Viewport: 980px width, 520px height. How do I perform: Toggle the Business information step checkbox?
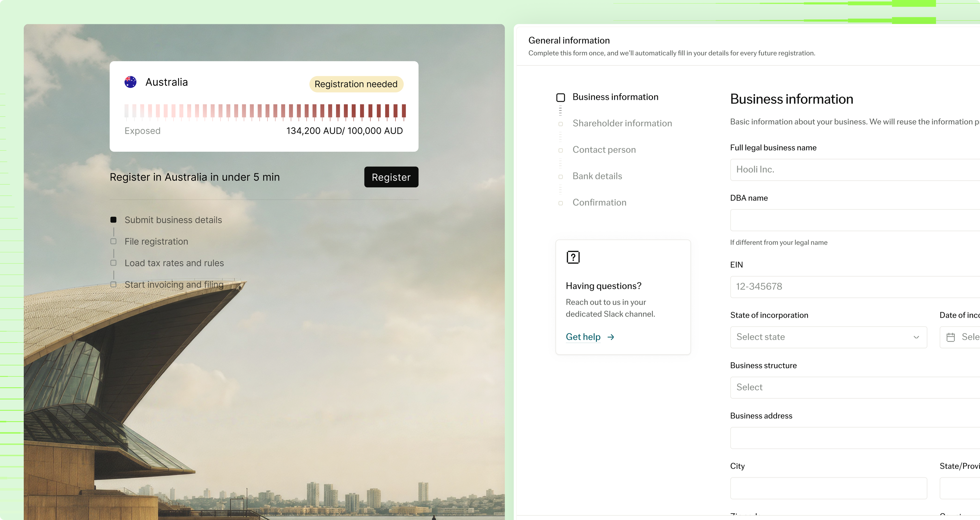click(x=560, y=98)
